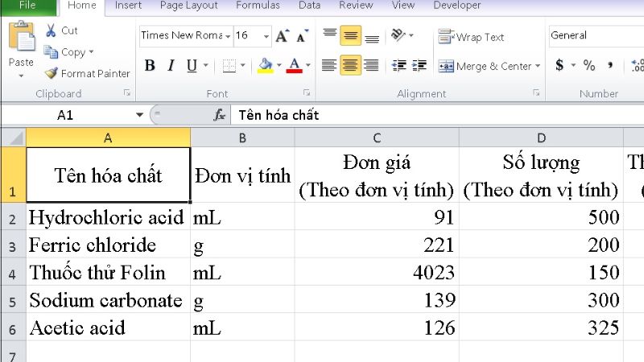Toggle Middle Align vertical alignment
Viewport: 644px width, 362px height.
[x=350, y=35]
